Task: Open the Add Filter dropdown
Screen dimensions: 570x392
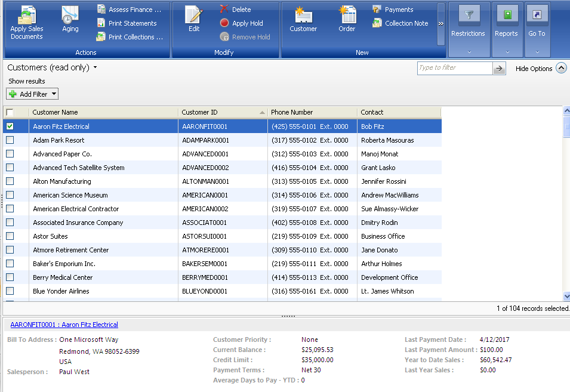Action: pos(32,94)
